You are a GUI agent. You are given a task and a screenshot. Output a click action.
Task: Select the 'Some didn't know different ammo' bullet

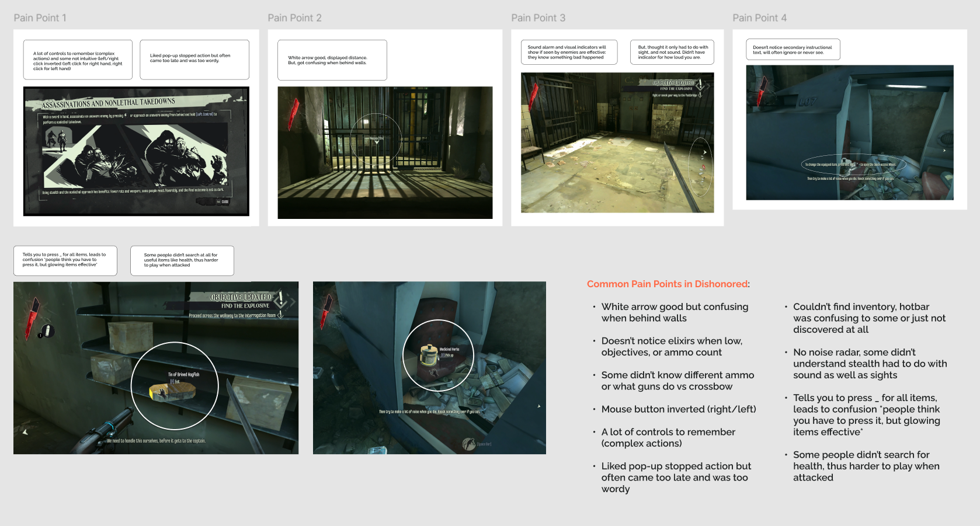677,381
